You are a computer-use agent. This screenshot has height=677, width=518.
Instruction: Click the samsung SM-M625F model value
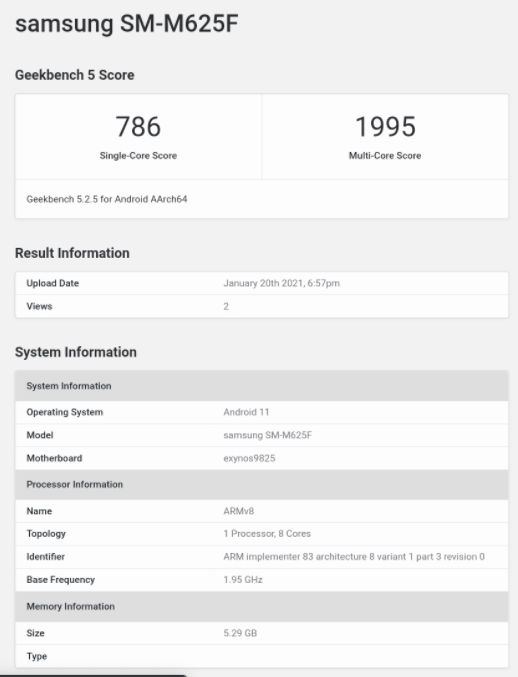pyautogui.click(x=268, y=435)
